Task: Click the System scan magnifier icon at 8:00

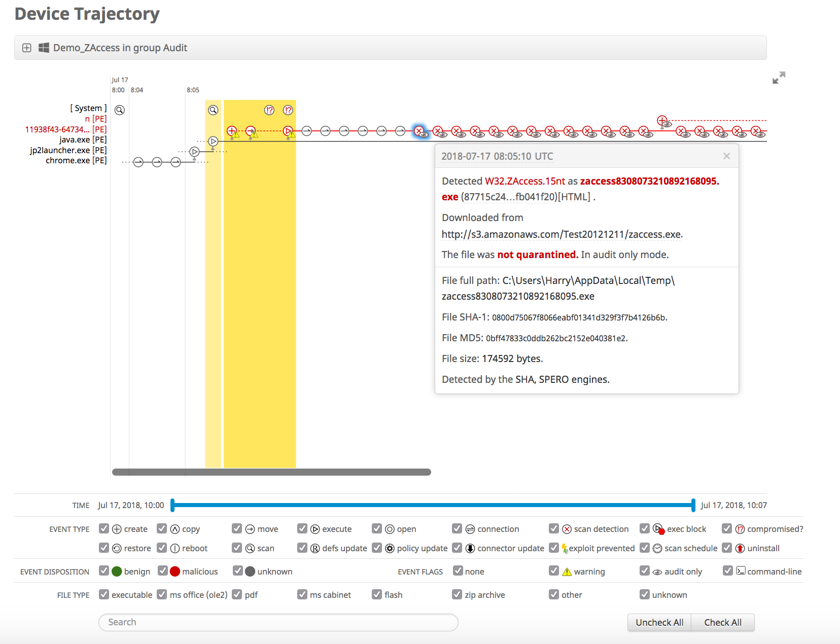Action: coord(120,110)
